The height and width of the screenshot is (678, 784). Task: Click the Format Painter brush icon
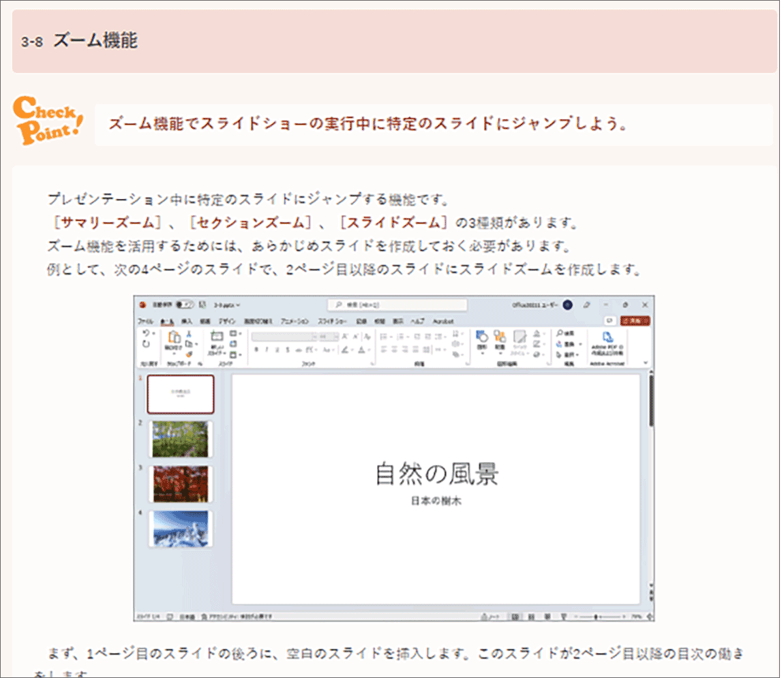pyautogui.click(x=189, y=354)
